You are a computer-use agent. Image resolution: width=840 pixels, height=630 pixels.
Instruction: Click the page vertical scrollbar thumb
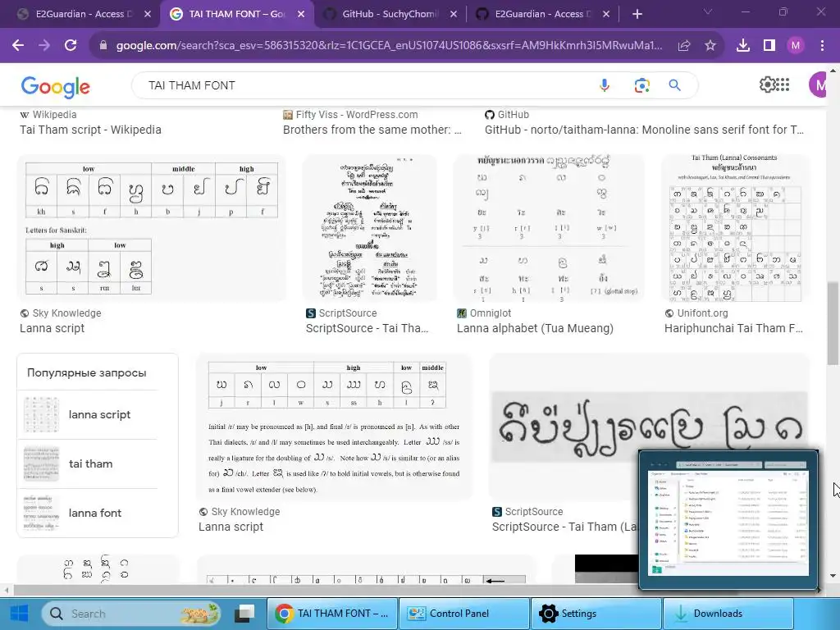pyautogui.click(x=833, y=323)
